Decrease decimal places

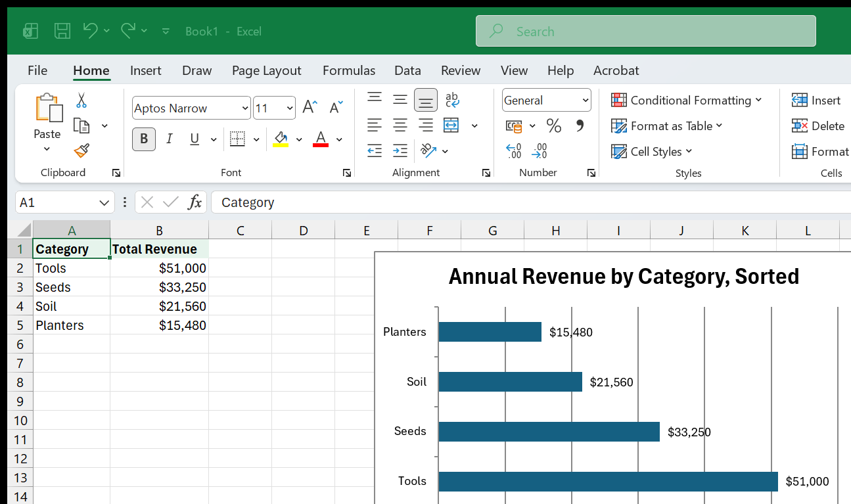540,151
